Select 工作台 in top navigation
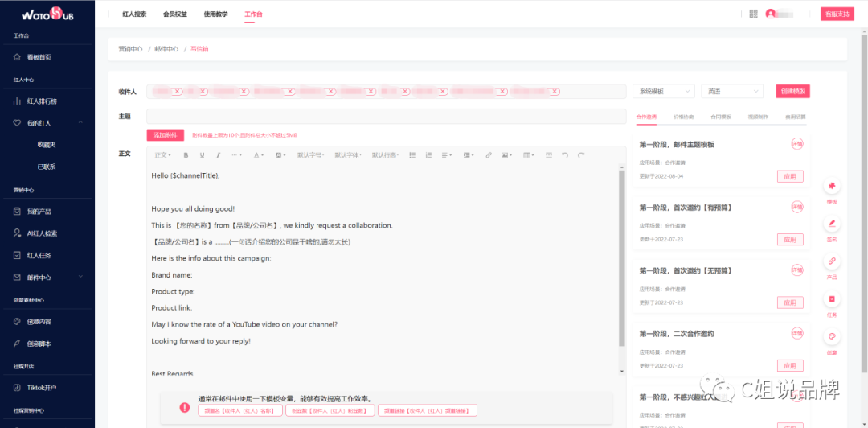This screenshot has width=868, height=428. (x=253, y=14)
